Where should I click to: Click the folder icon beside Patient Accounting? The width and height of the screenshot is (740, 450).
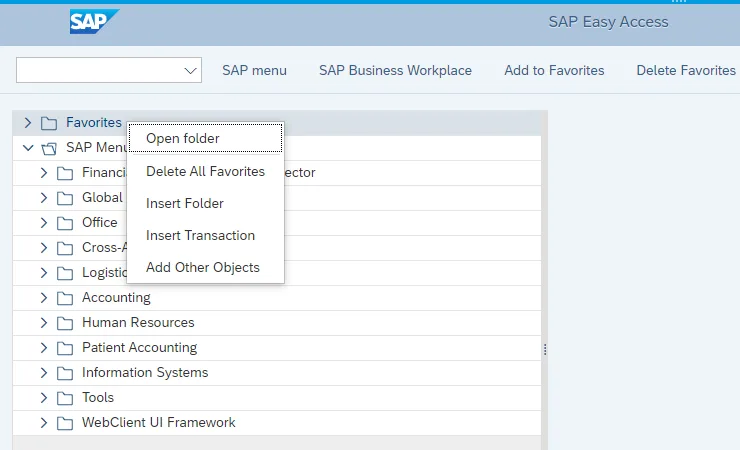coord(65,348)
